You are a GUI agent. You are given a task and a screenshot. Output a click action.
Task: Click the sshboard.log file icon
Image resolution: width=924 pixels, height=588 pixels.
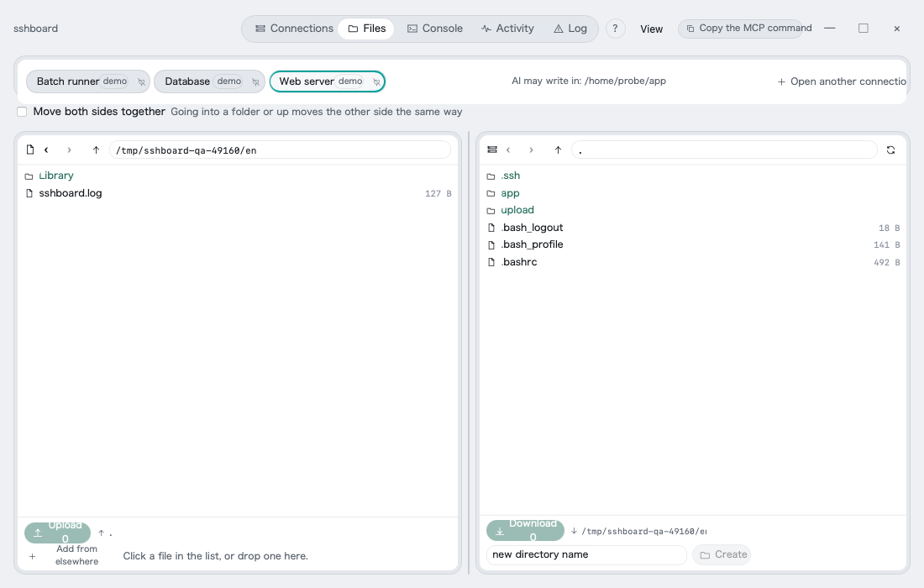pos(29,193)
